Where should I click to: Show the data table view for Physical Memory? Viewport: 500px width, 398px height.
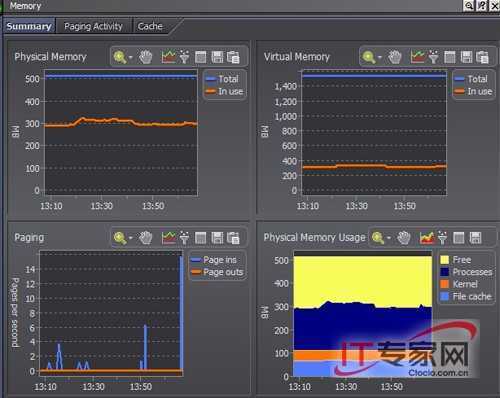(201, 57)
